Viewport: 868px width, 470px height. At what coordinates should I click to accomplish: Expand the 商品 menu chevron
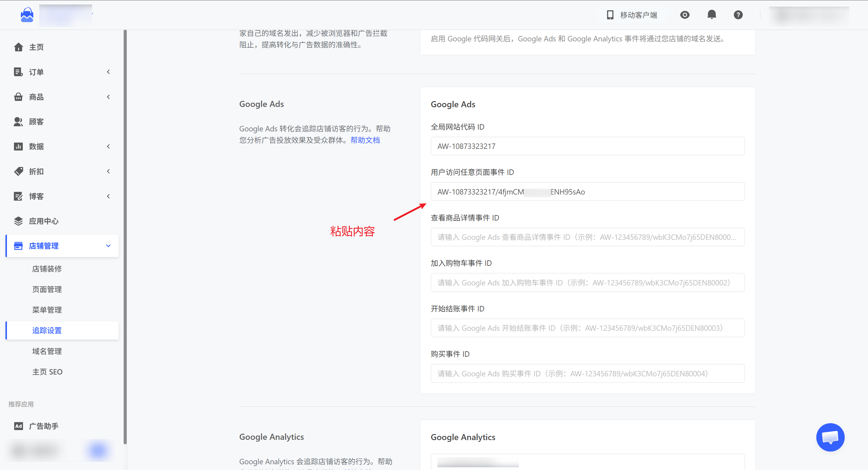pyautogui.click(x=109, y=97)
